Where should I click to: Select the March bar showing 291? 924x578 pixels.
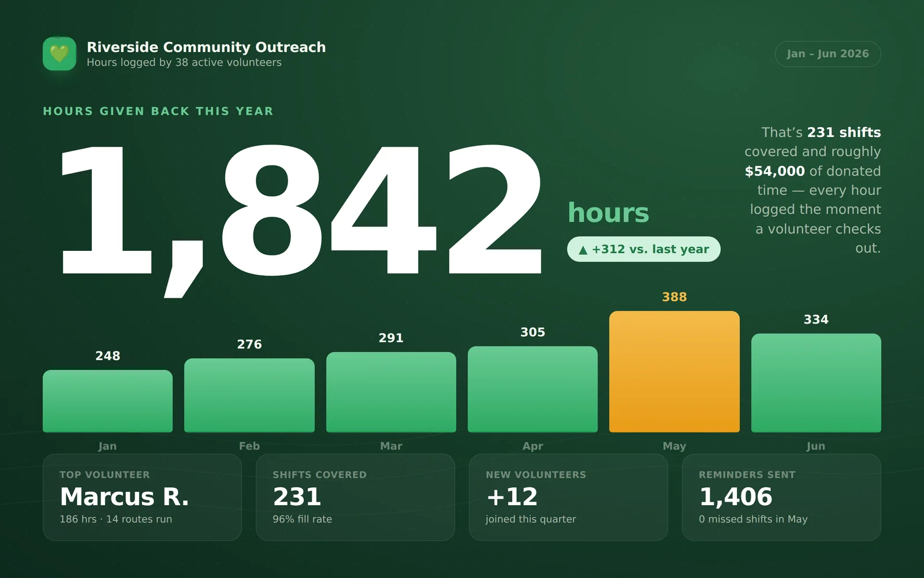coord(391,392)
